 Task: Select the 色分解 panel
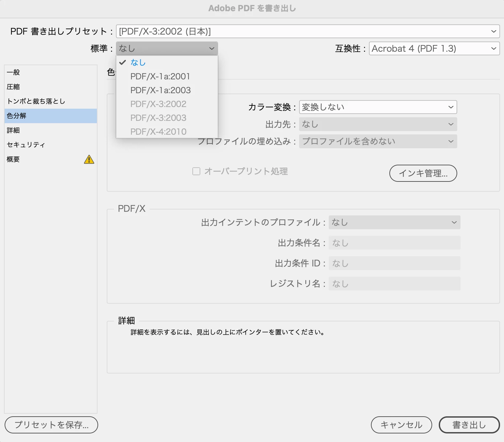51,116
